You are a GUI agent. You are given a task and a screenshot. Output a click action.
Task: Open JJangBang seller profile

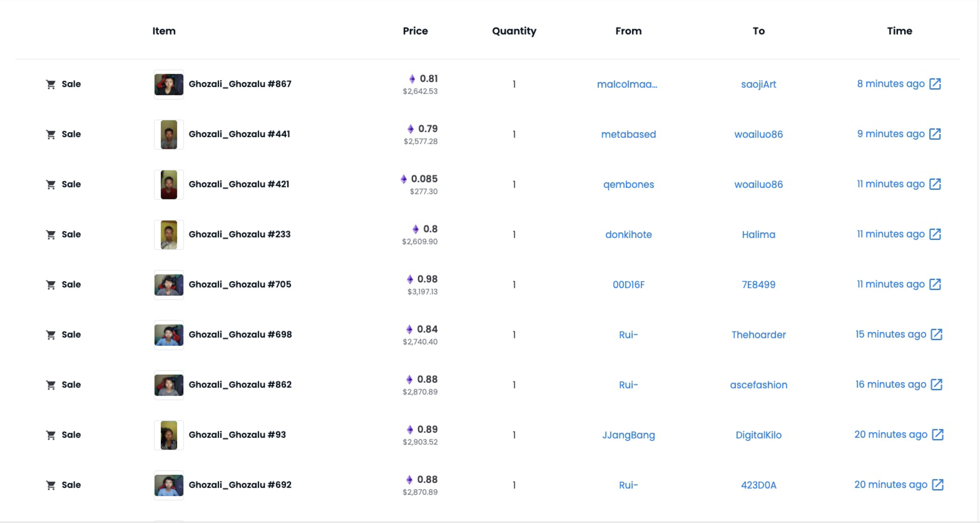[628, 435]
